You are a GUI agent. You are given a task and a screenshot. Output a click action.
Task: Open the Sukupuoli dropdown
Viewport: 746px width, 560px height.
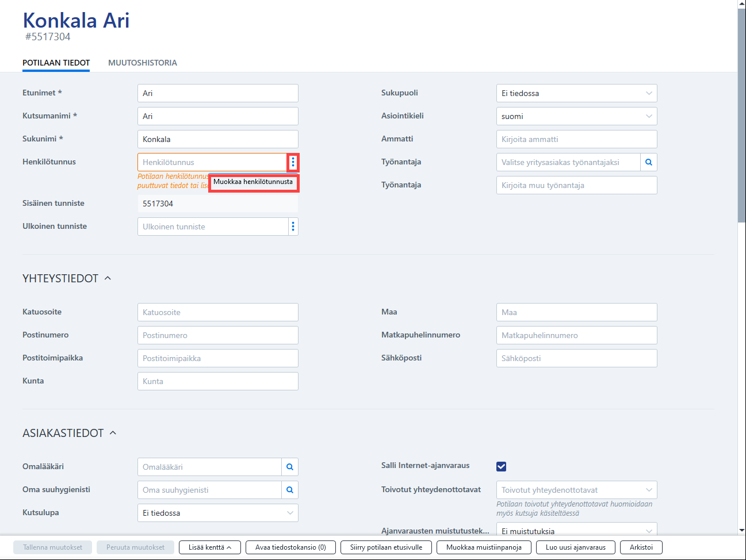click(x=577, y=93)
